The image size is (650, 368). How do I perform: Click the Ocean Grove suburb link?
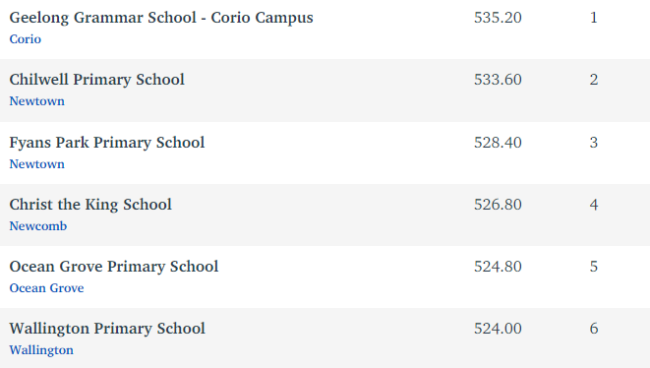pos(46,288)
